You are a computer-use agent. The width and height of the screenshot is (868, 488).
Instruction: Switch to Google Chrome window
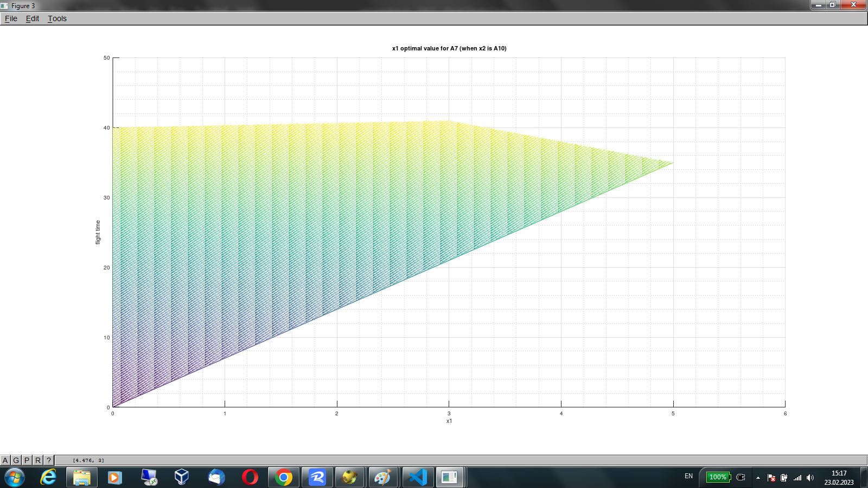(283, 478)
